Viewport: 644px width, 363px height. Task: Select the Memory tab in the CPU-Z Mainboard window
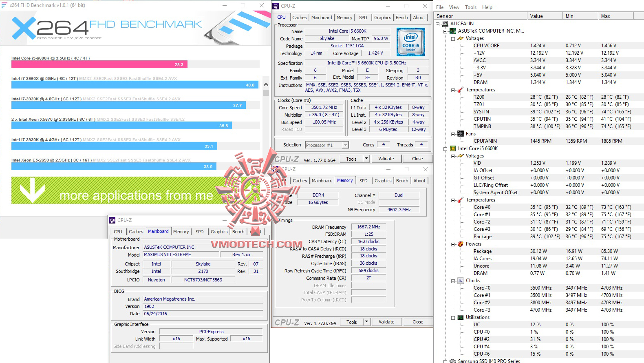(181, 232)
